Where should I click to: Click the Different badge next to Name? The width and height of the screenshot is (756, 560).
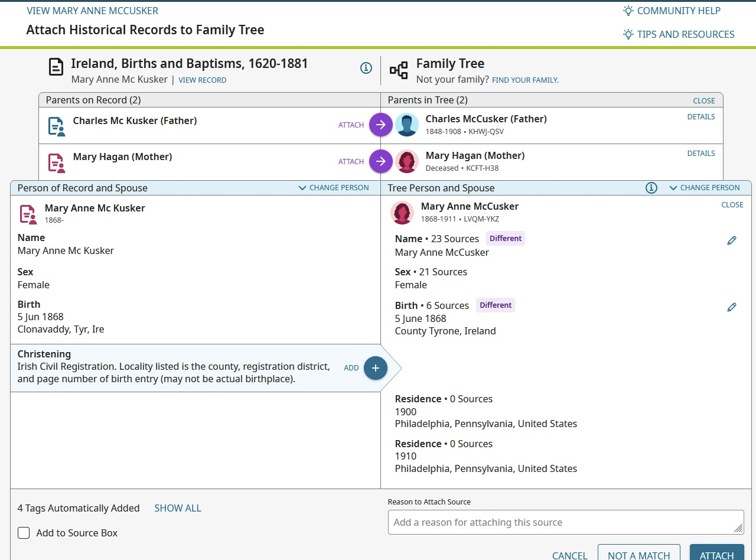(506, 239)
